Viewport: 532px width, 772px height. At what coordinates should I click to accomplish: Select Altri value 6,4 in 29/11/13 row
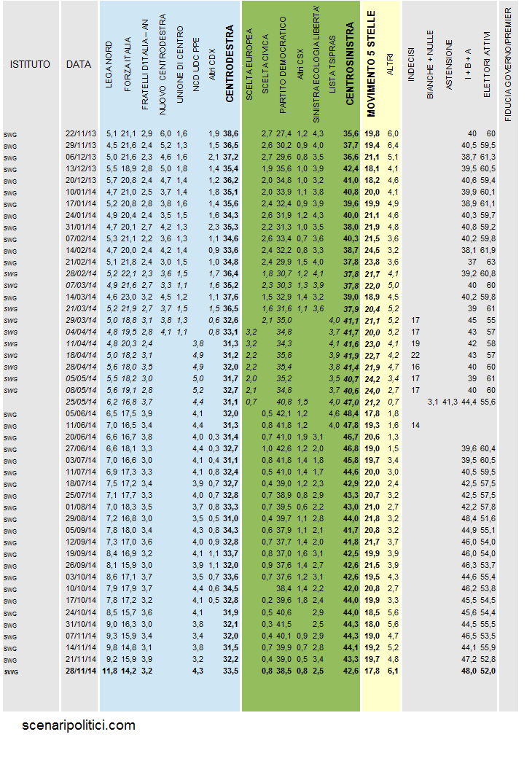(x=393, y=145)
